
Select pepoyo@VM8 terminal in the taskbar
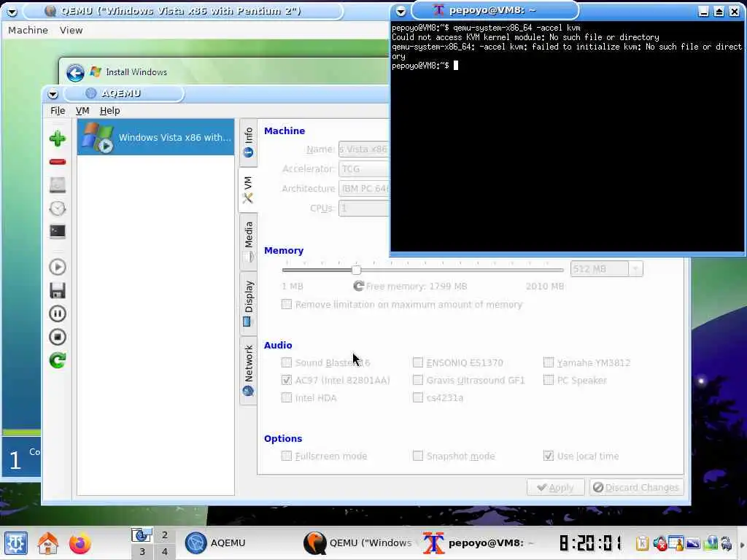pyautogui.click(x=479, y=543)
